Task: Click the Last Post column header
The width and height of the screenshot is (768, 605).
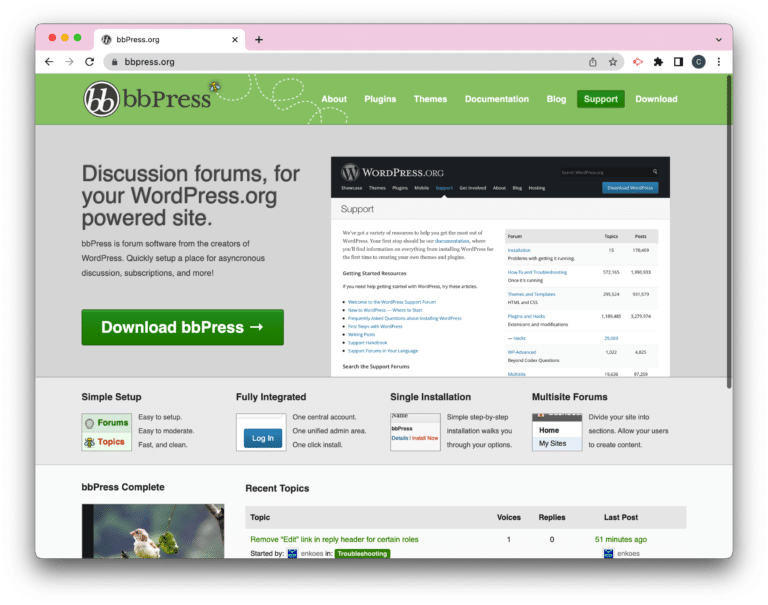Action: 621,517
